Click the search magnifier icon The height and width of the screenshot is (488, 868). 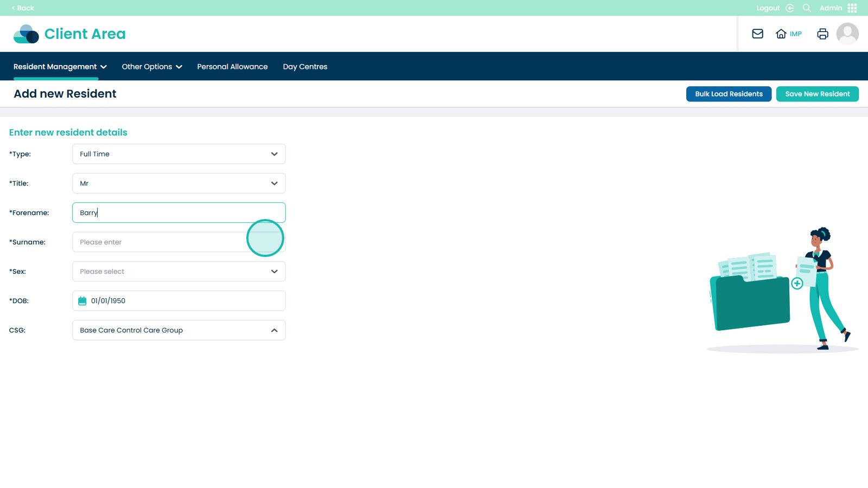pos(807,8)
